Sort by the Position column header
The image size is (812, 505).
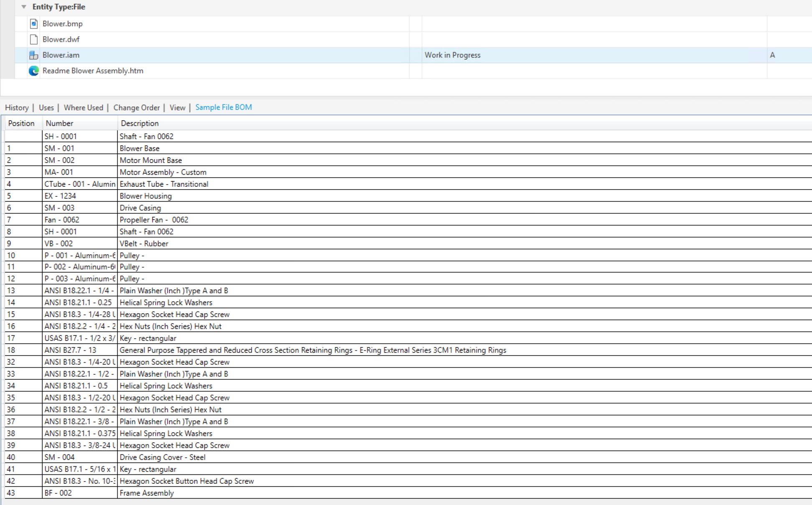pyautogui.click(x=21, y=123)
